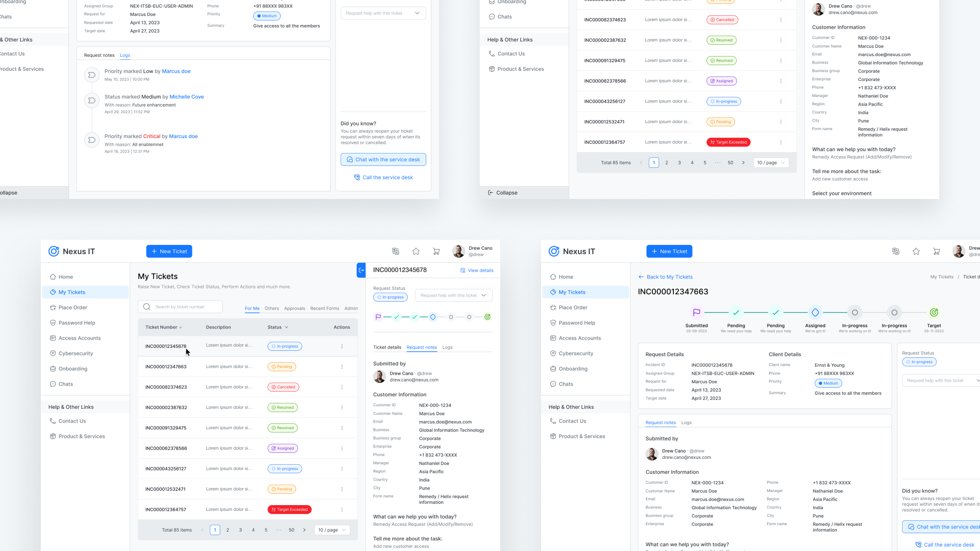Collapse the ticket side panel with blue arrow button

361,270
